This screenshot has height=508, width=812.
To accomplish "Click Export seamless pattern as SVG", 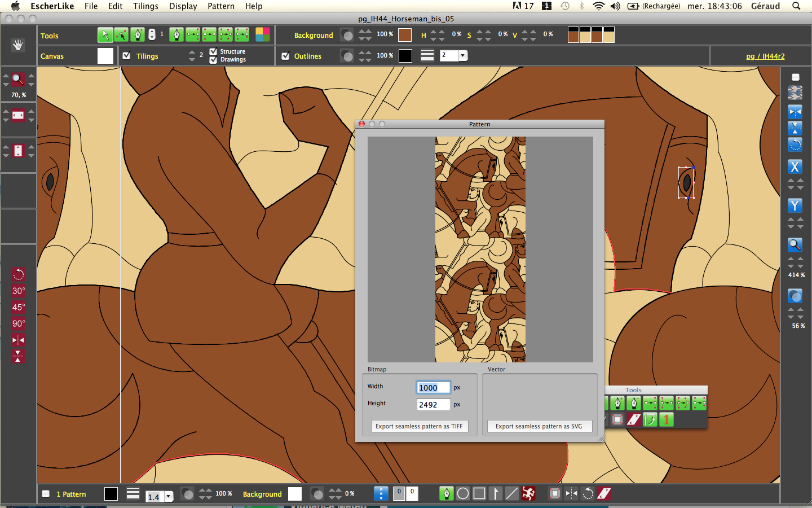I will 539,426.
